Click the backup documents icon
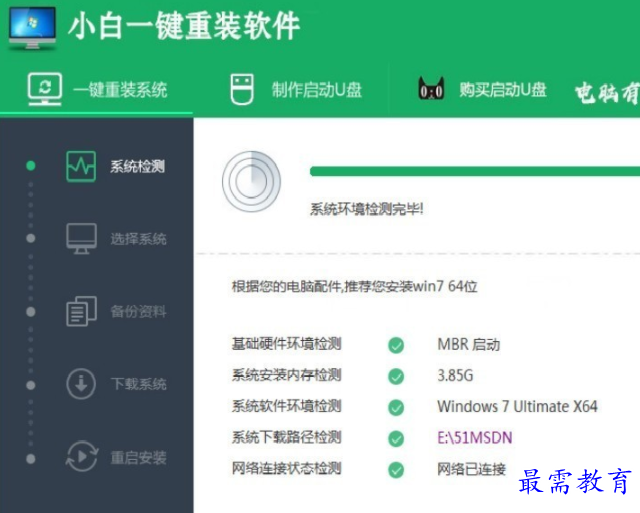Image resolution: width=640 pixels, height=513 pixels. point(81,311)
